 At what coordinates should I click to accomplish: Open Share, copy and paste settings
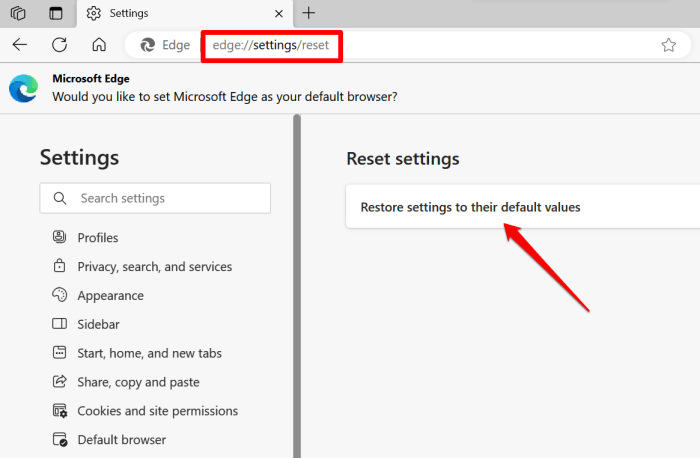tap(138, 382)
